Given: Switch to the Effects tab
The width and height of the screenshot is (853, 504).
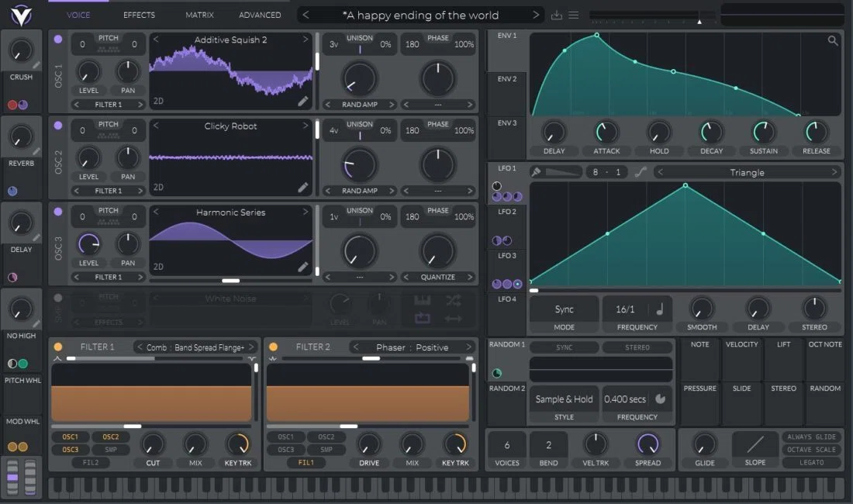Looking at the screenshot, I should [139, 15].
